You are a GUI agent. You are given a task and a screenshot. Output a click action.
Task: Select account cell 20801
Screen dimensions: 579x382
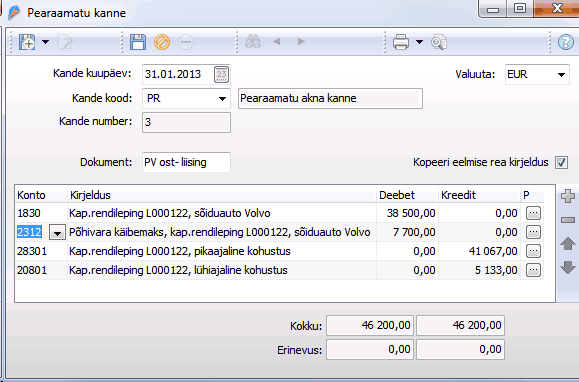tap(41, 270)
